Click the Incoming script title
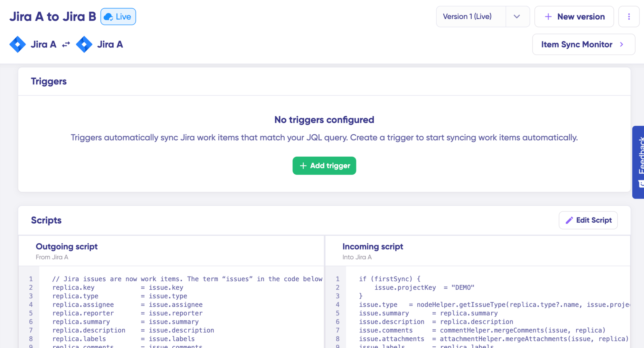 coord(373,247)
